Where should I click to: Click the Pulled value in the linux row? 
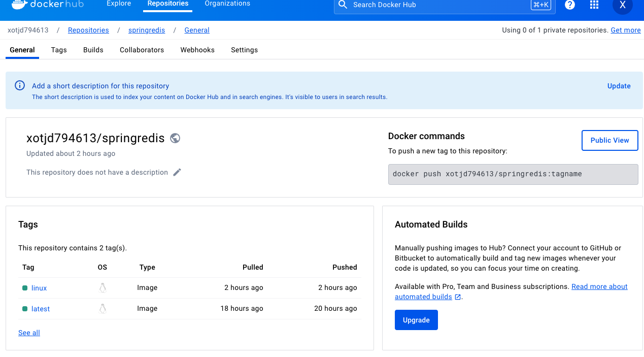pos(244,287)
